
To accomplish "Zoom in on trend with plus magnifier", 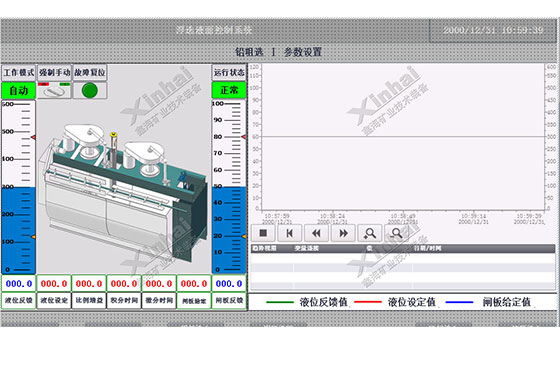I will pos(370,234).
